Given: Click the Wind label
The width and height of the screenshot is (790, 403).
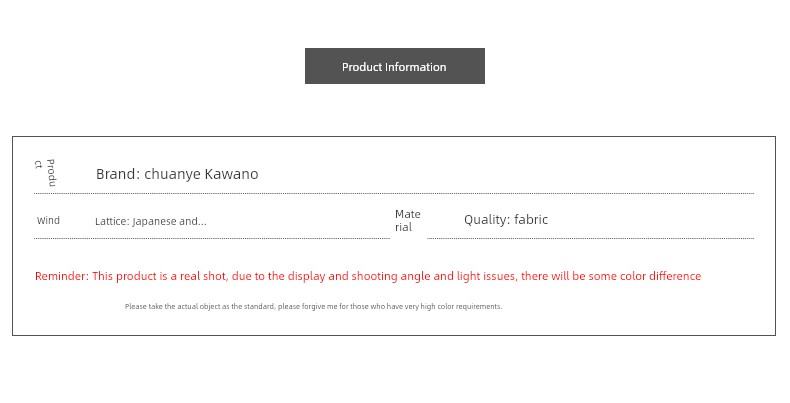Looking at the screenshot, I should pos(48,220).
